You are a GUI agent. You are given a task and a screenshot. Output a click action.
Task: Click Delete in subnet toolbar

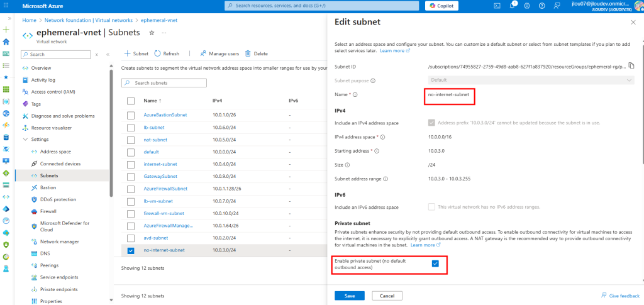pyautogui.click(x=257, y=53)
